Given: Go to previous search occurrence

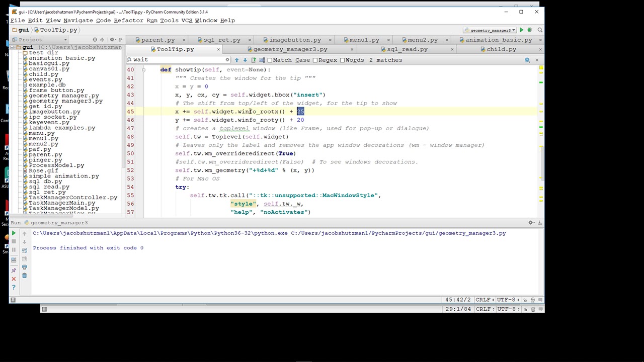Looking at the screenshot, I should 236,60.
